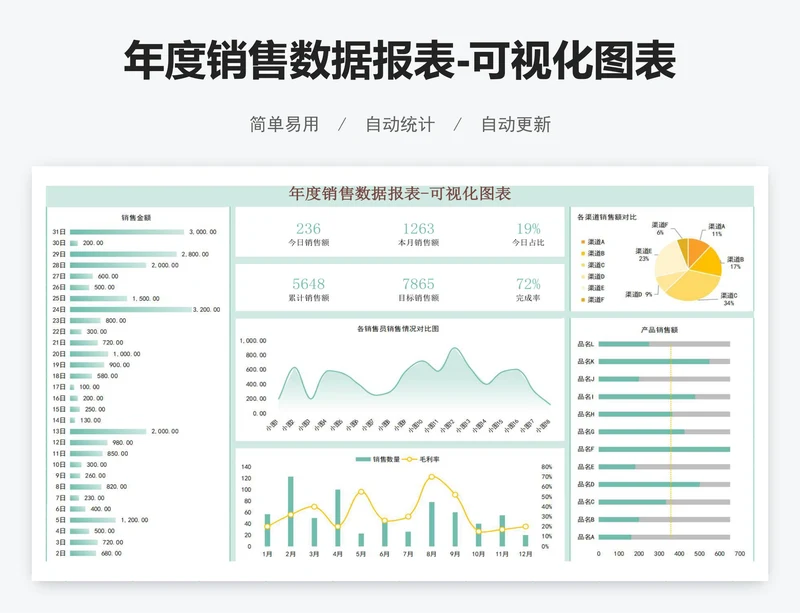Click the 累计销售额 value 5648
The height and width of the screenshot is (613, 800).
click(x=308, y=284)
